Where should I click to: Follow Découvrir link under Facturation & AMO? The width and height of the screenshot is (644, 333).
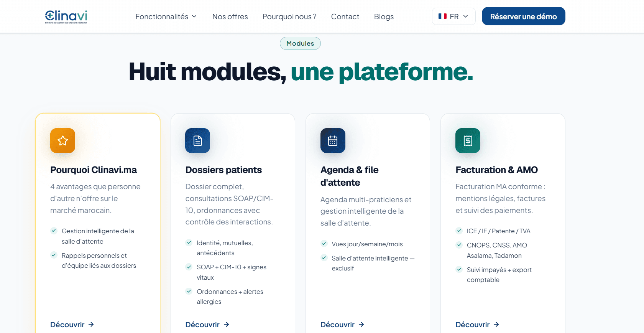(477, 325)
